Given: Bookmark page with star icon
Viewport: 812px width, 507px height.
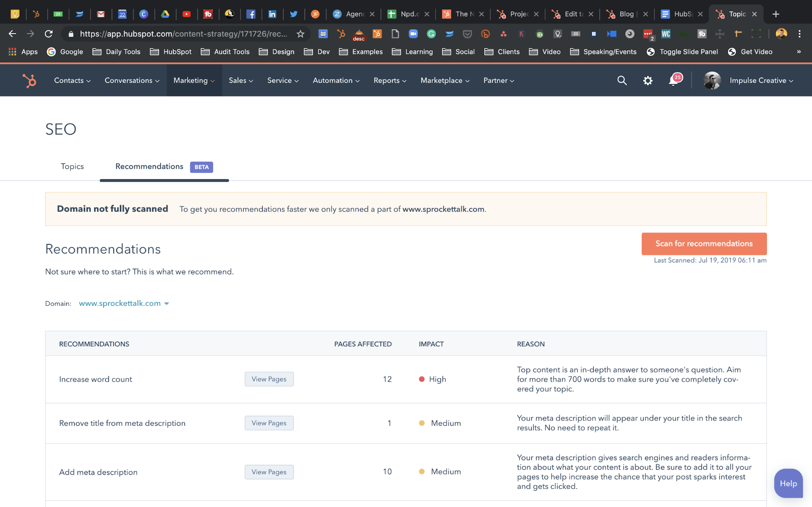Looking at the screenshot, I should point(300,34).
